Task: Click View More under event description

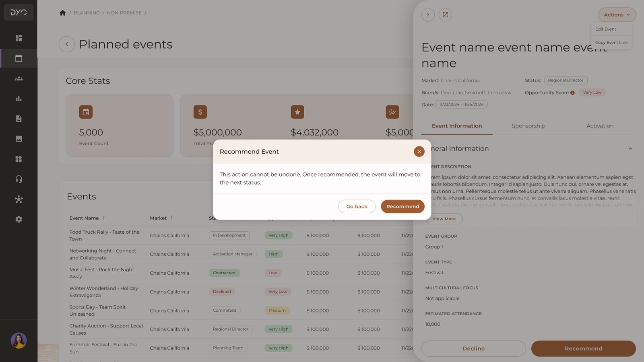Action: [x=444, y=219]
